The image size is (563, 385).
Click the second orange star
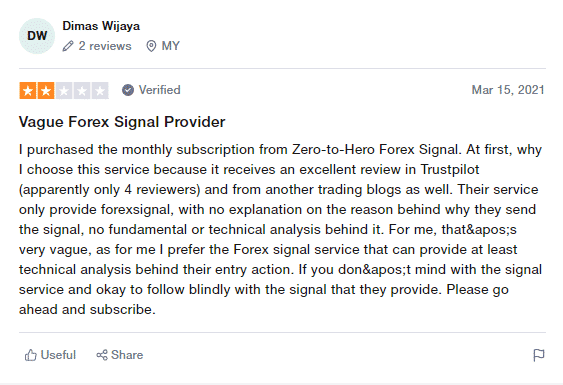(x=46, y=91)
